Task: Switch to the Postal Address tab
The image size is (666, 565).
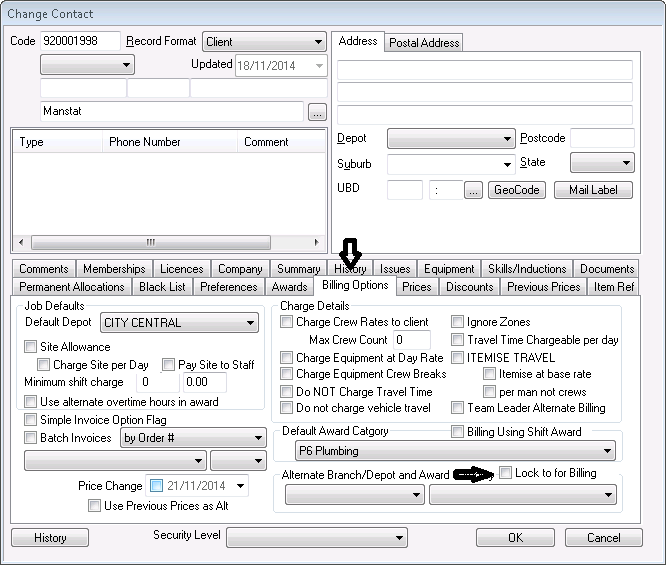Action: pos(424,43)
